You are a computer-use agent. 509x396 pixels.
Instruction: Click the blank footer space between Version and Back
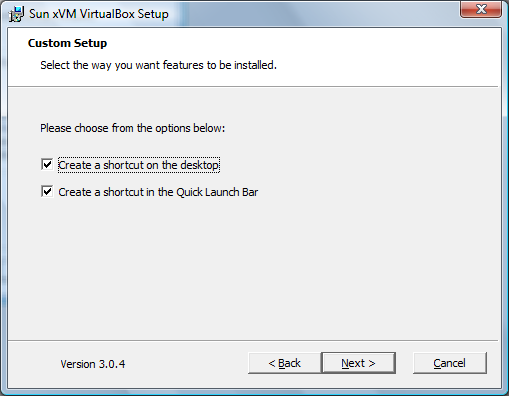point(187,363)
